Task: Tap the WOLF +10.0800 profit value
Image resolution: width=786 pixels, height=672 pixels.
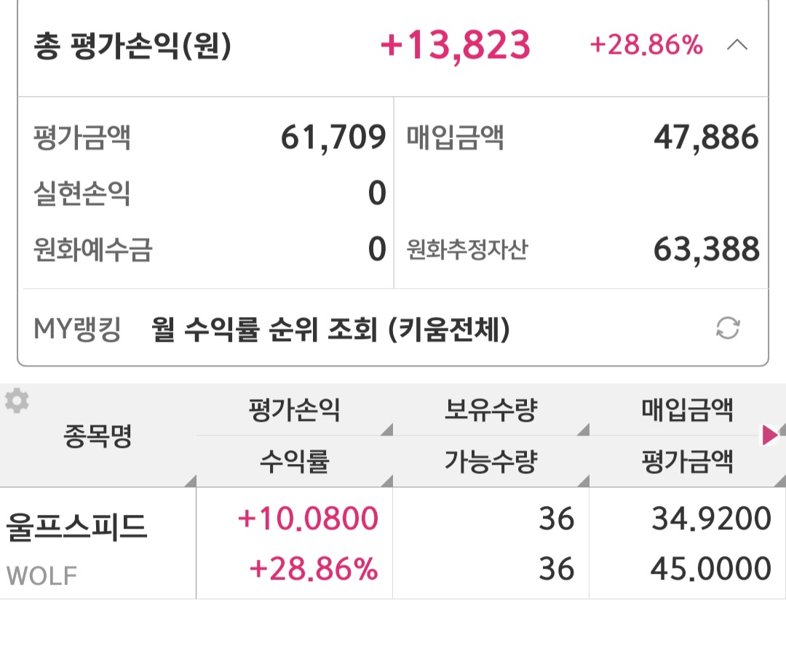Action: (x=308, y=519)
